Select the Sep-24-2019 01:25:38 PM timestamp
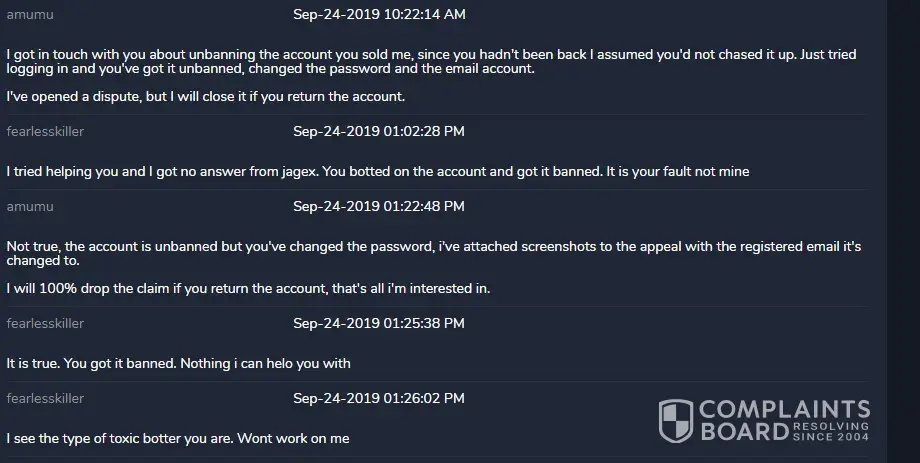 tap(379, 324)
